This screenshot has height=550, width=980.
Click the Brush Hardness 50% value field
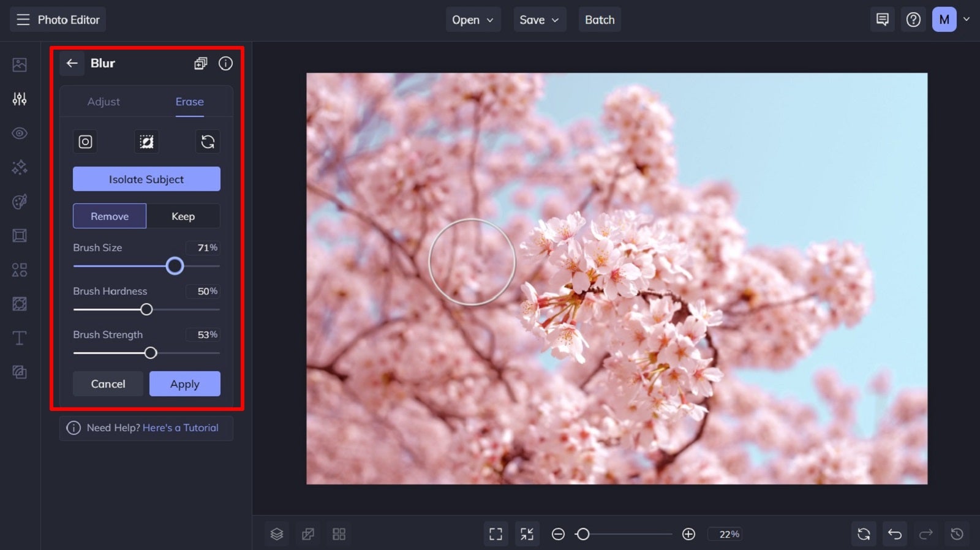pos(203,291)
